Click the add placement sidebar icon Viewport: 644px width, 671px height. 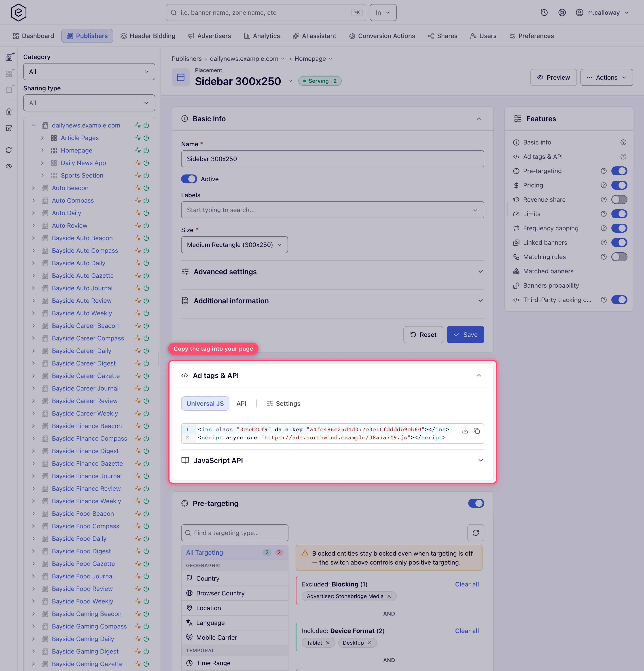[10, 89]
